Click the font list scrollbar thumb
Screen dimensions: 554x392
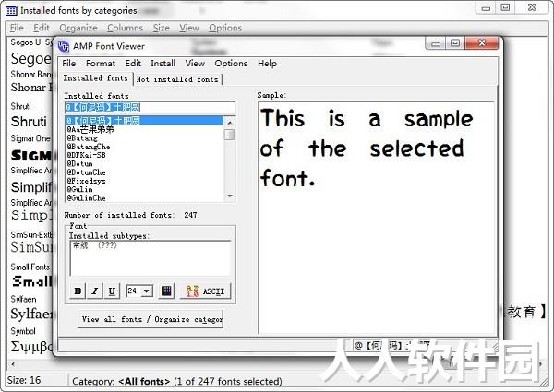230,135
